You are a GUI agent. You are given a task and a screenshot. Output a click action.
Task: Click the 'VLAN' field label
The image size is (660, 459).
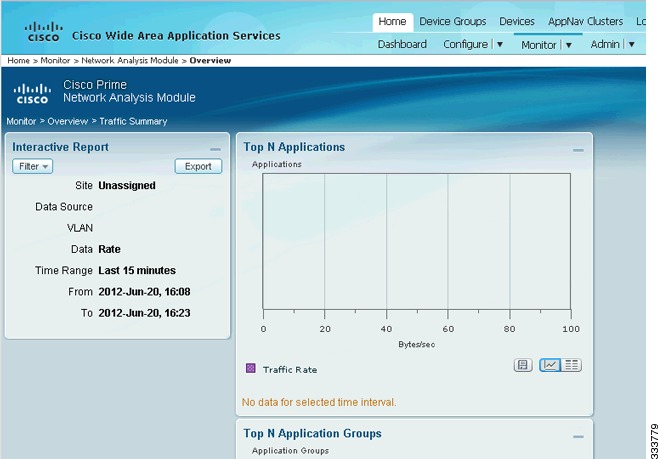80,228
